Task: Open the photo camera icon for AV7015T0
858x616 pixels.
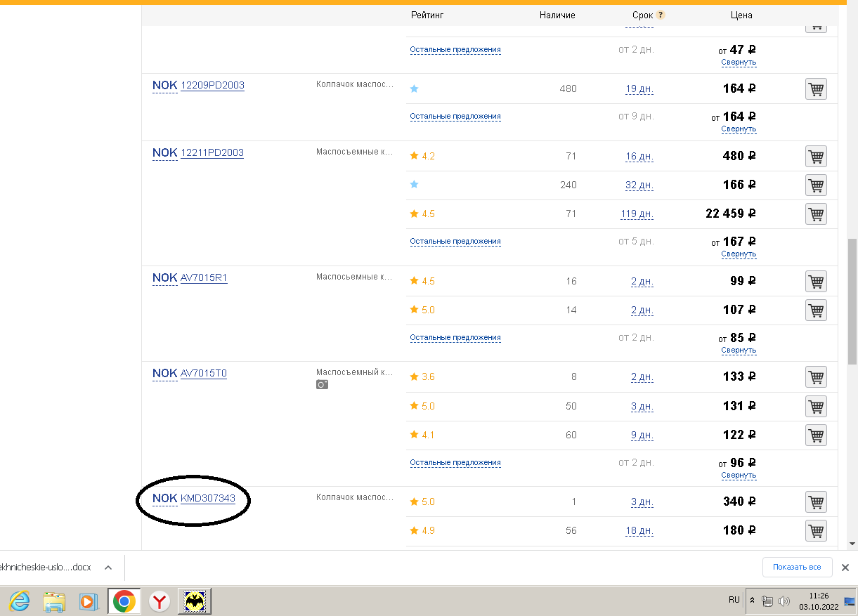Action: tap(322, 385)
